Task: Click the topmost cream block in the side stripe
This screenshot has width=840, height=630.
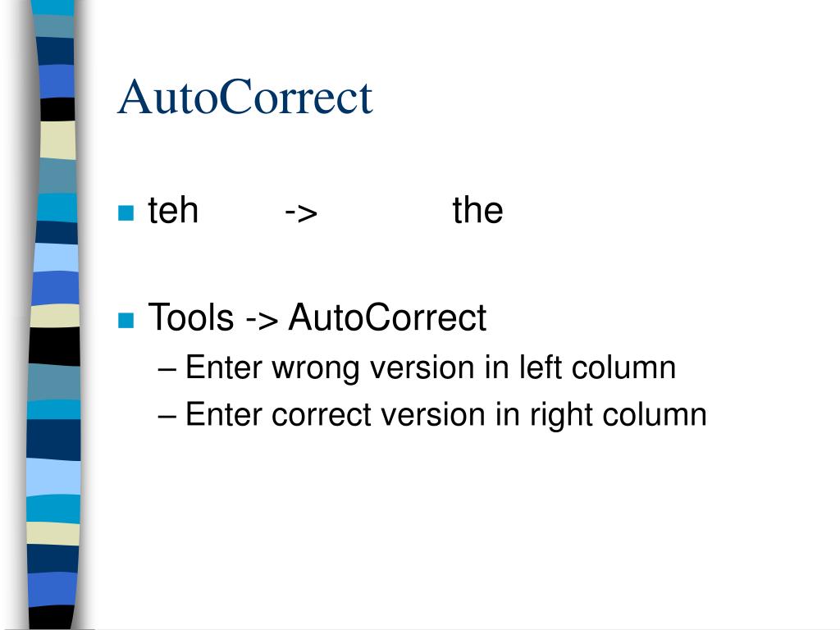Action: coord(57,139)
